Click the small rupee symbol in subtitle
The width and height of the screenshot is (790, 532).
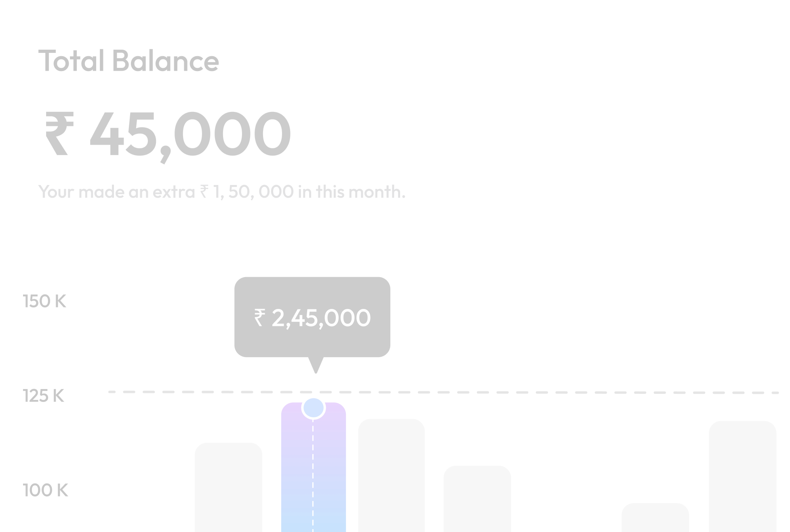[x=204, y=191]
